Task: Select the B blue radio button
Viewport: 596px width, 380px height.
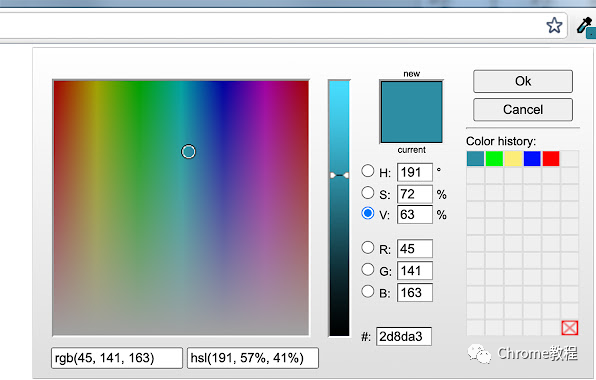Action: pos(368,291)
